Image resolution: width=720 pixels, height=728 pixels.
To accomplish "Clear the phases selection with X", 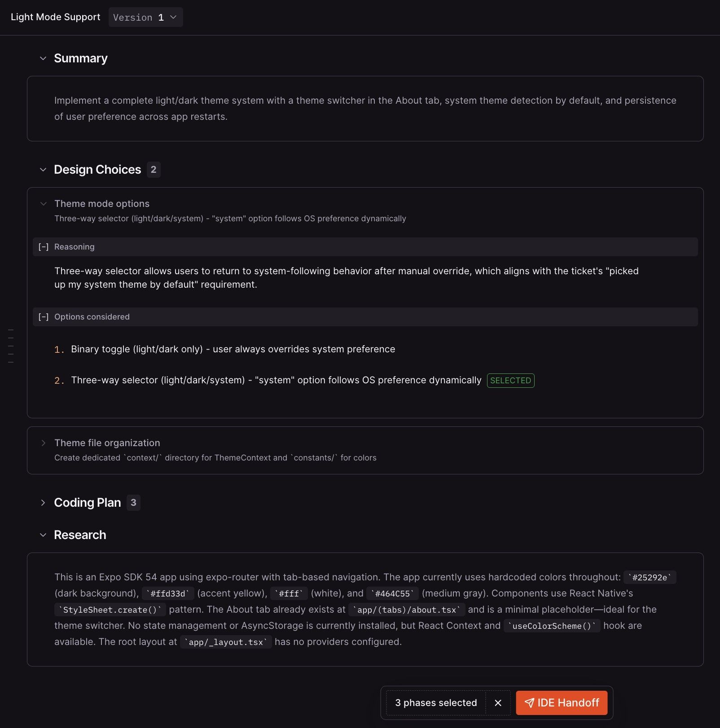I will [x=498, y=703].
